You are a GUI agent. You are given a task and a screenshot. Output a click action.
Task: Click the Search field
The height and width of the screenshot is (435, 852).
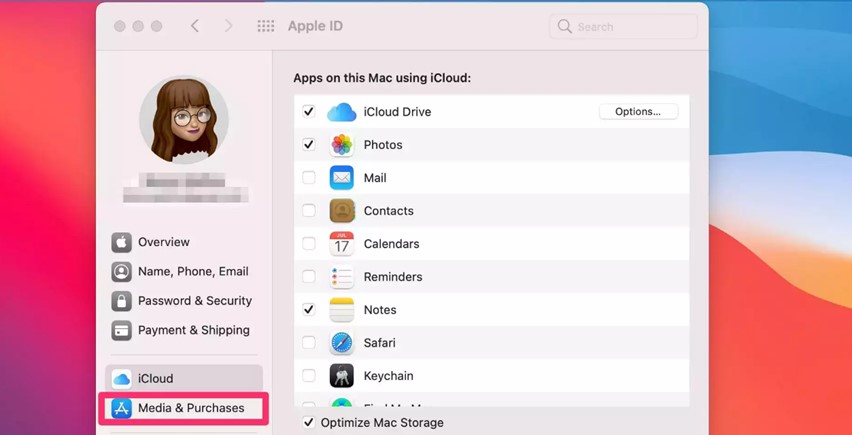623,26
